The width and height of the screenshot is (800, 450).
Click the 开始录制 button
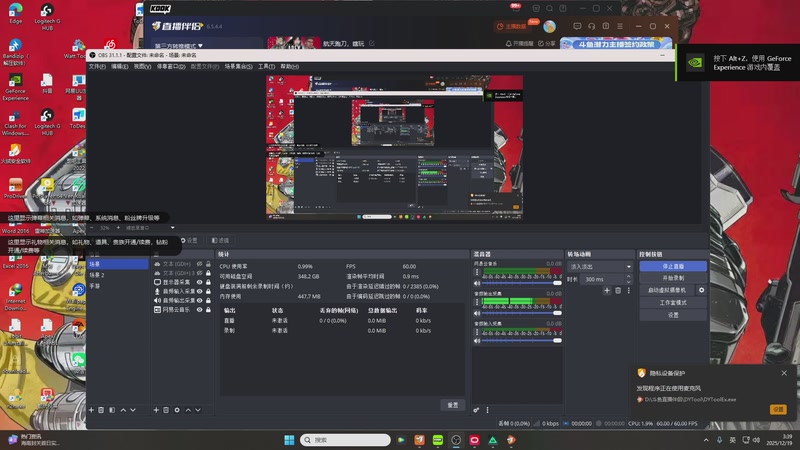point(673,278)
